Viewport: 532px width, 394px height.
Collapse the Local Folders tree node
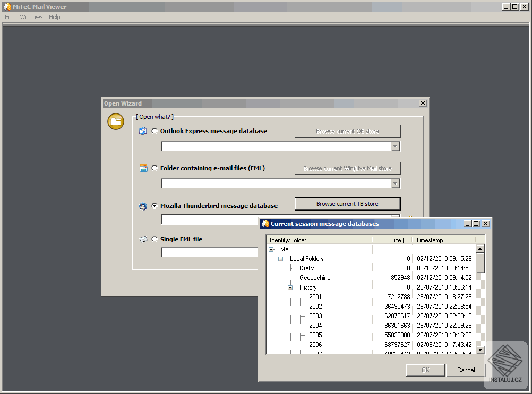pyautogui.click(x=281, y=258)
